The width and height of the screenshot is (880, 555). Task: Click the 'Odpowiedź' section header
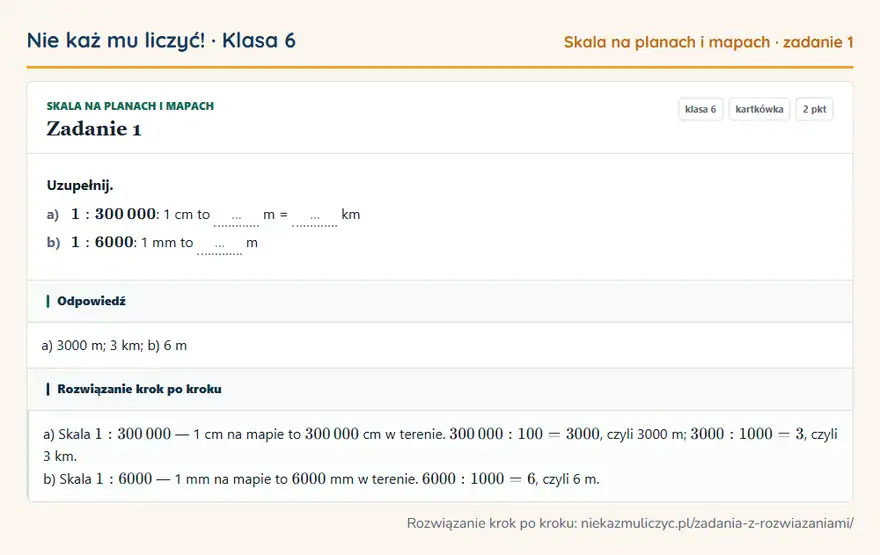[440, 301]
